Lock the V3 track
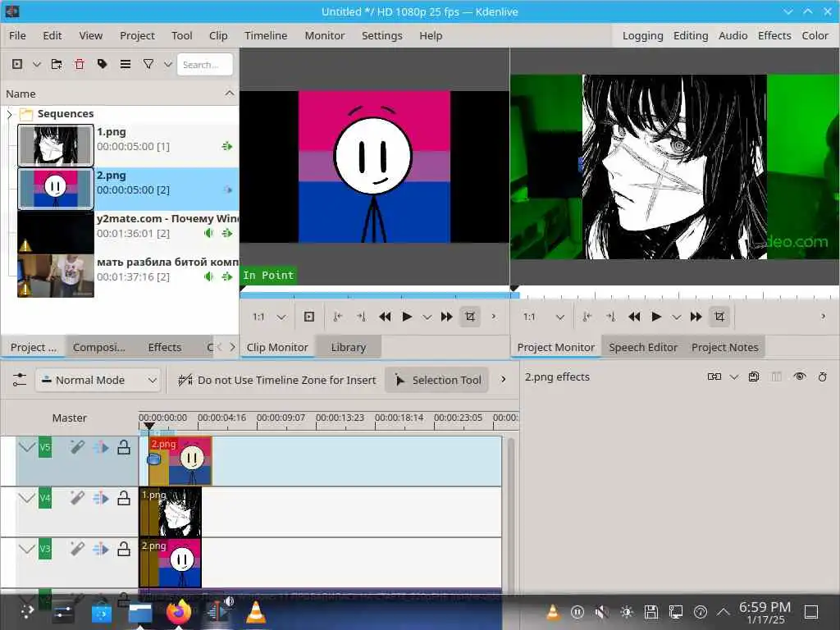The width and height of the screenshot is (840, 630). coord(124,549)
